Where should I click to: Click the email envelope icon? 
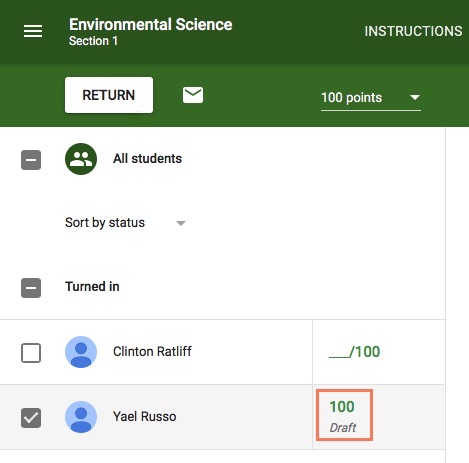(193, 95)
